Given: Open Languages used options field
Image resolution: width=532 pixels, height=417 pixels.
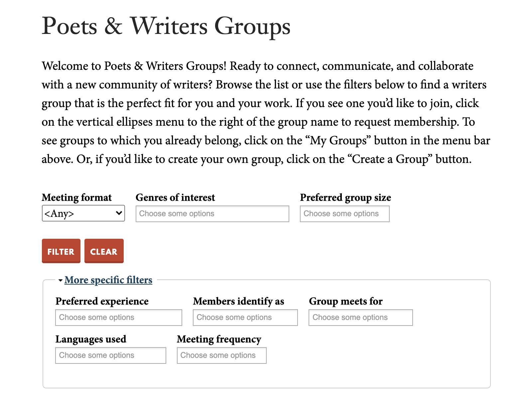Looking at the screenshot, I should pos(111,355).
